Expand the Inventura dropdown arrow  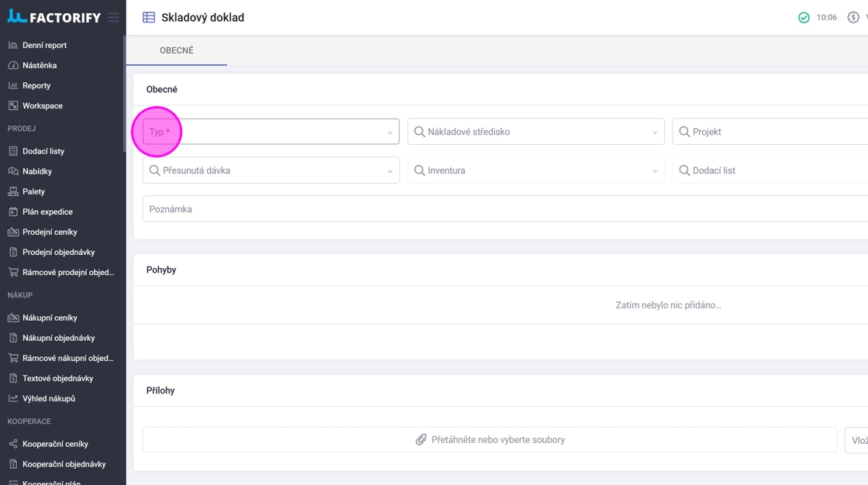(x=655, y=171)
